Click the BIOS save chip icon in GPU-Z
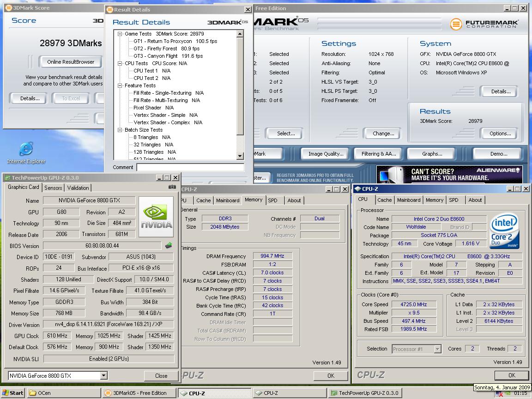Viewport: 532px width, 399px height. pyautogui.click(x=168, y=246)
